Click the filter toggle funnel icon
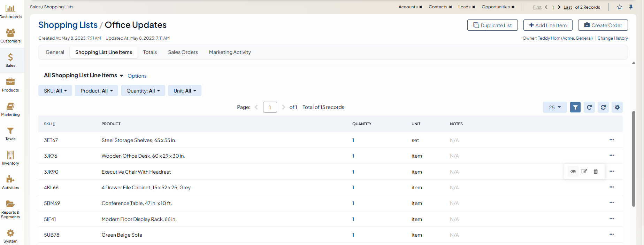644x245 pixels. [575, 107]
